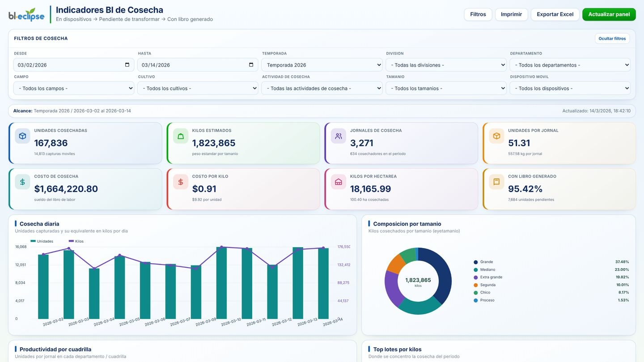Viewport: 644px width, 362px height.
Task: Click the Filtros button
Action: point(478,14)
